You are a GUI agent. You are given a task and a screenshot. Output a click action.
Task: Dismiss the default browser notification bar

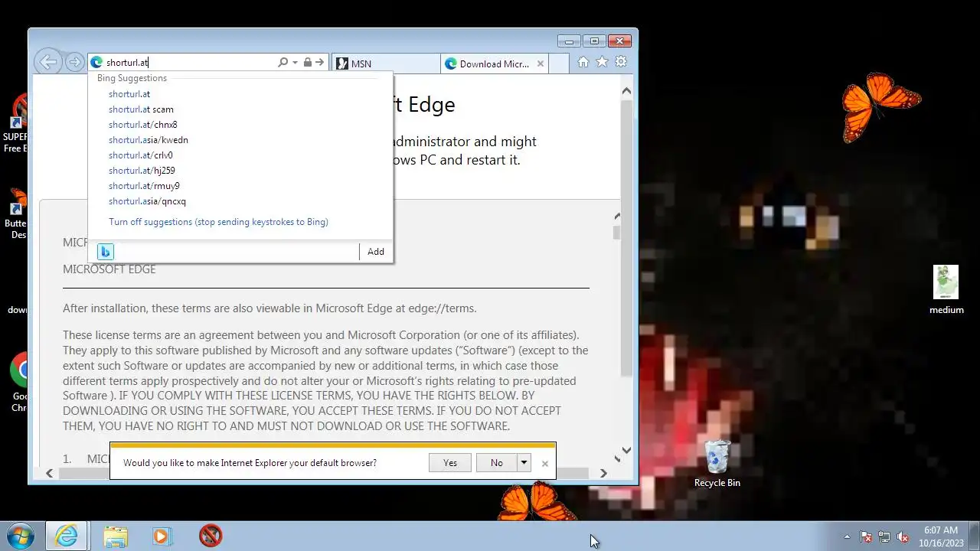click(x=544, y=464)
